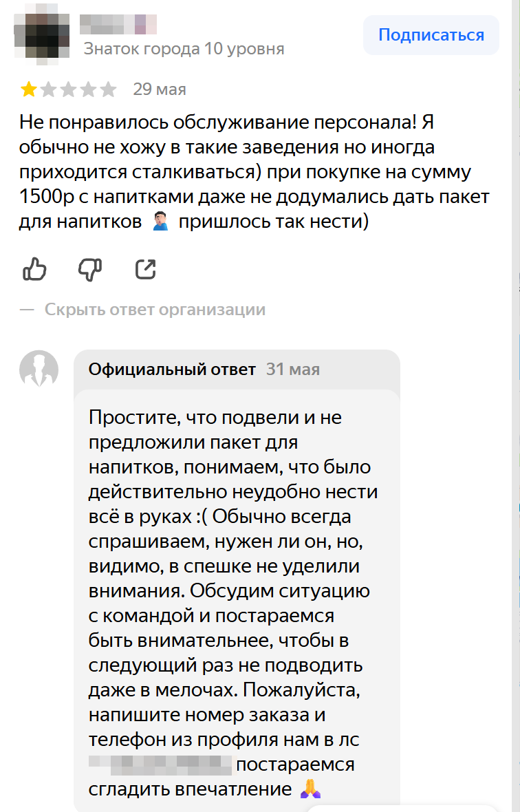Click the reply date 31 мая
The width and height of the screenshot is (520, 812).
[x=292, y=369]
